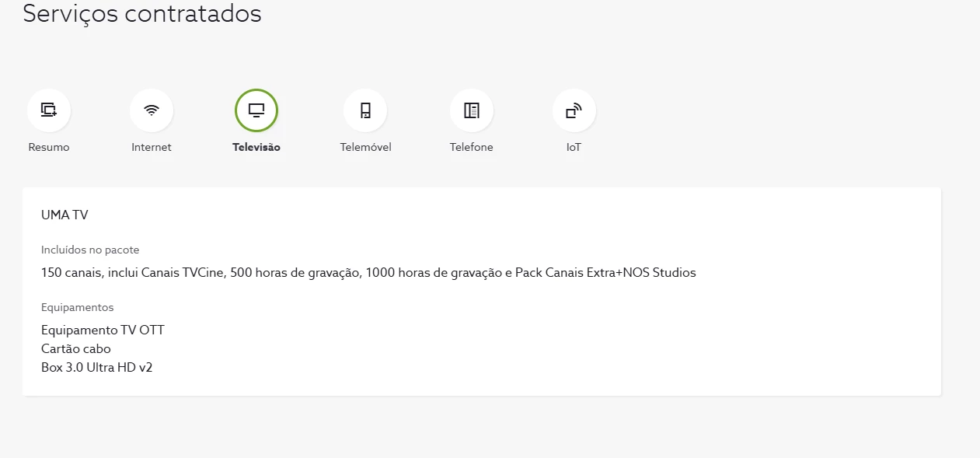Click the UMA TV package title
Image resolution: width=980 pixels, height=458 pixels.
click(65, 215)
